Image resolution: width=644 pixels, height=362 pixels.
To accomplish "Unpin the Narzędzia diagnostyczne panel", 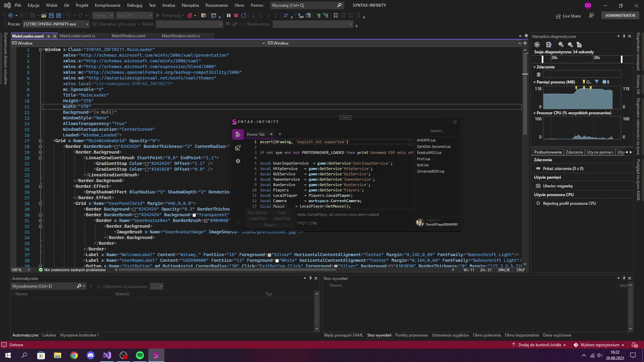I will pos(624,36).
